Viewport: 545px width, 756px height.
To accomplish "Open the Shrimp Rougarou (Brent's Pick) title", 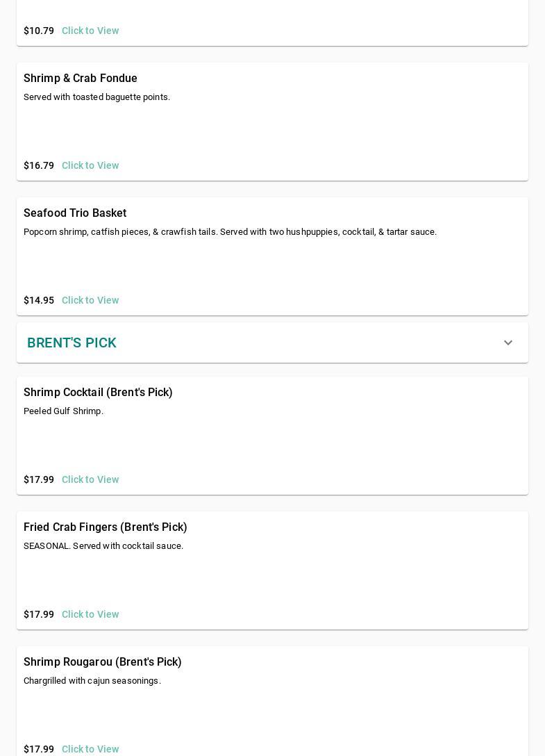I will pyautogui.click(x=103, y=662).
